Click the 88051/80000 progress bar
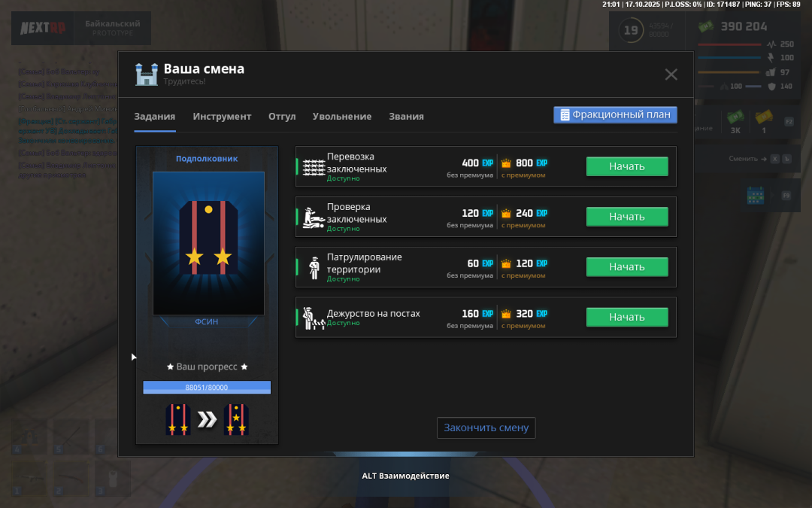Screen dimensions: 812x508 [207, 388]
